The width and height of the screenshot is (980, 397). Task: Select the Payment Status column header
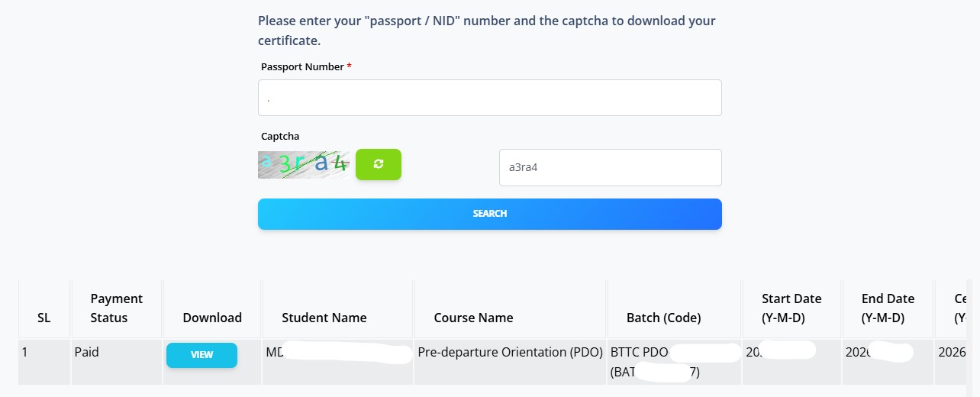tap(117, 308)
